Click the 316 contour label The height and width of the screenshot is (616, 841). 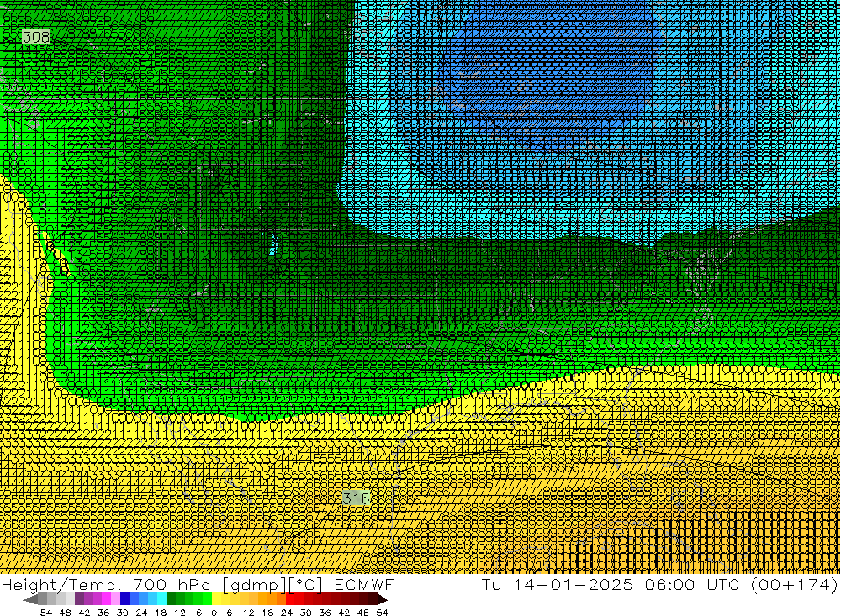pos(356,498)
